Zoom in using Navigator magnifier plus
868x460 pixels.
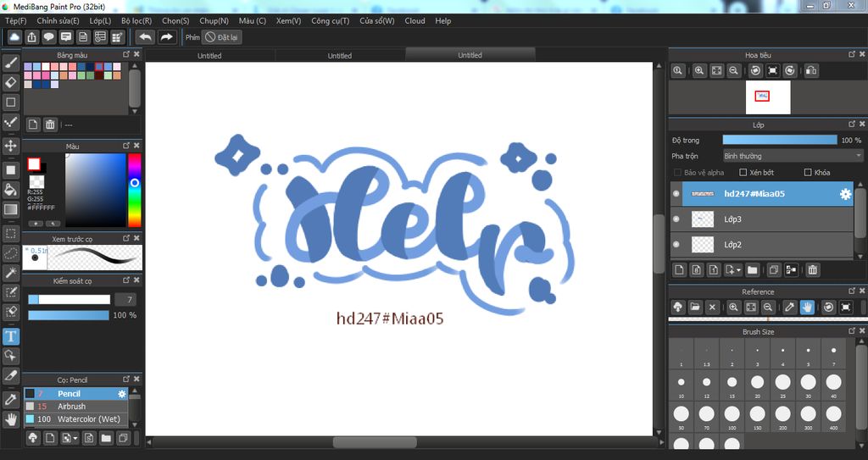[699, 70]
